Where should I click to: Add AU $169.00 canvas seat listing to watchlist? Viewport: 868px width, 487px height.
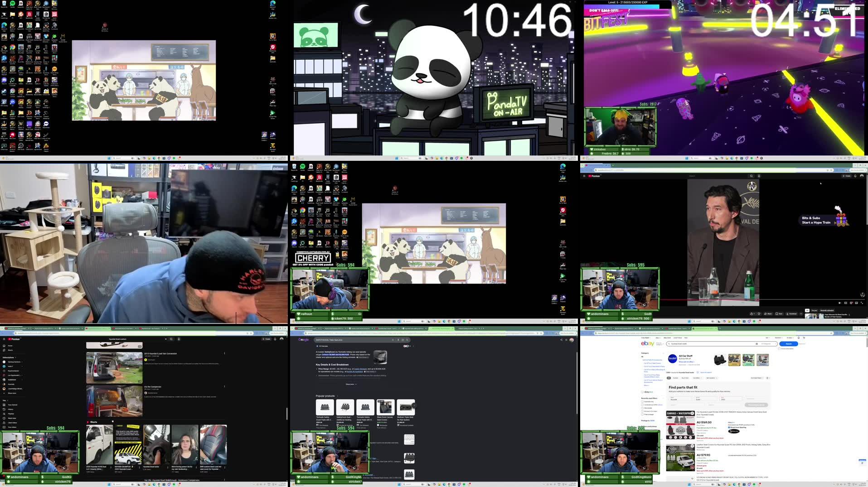[692, 413]
